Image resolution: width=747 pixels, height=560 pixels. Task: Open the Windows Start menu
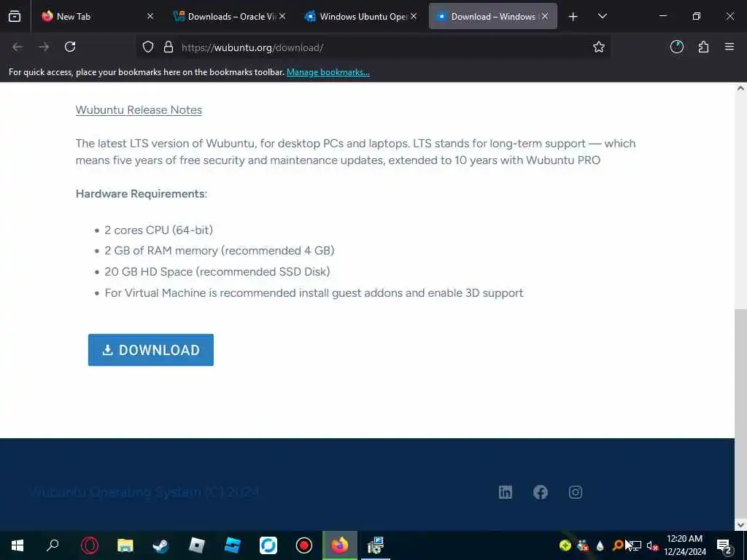(18, 545)
